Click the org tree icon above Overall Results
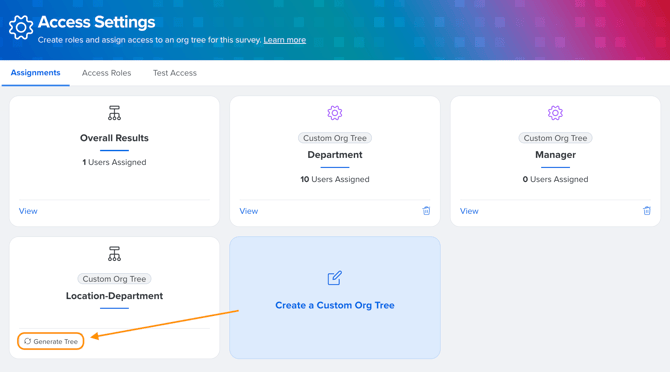Viewport: 670px width, 372px height. (114, 113)
